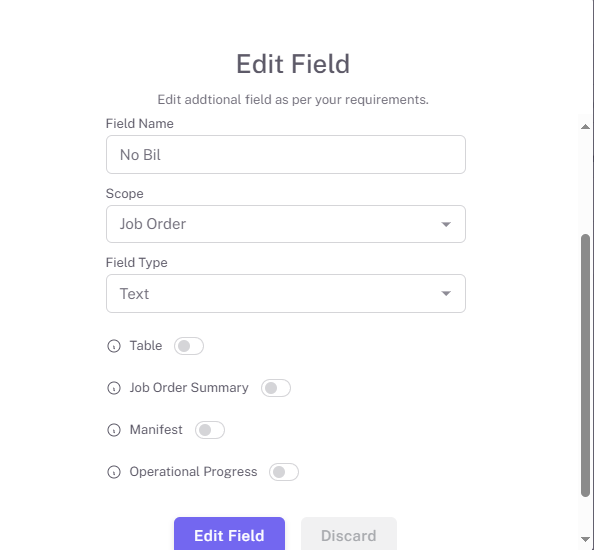Click the info icon beside Job Order Summary

(x=114, y=388)
